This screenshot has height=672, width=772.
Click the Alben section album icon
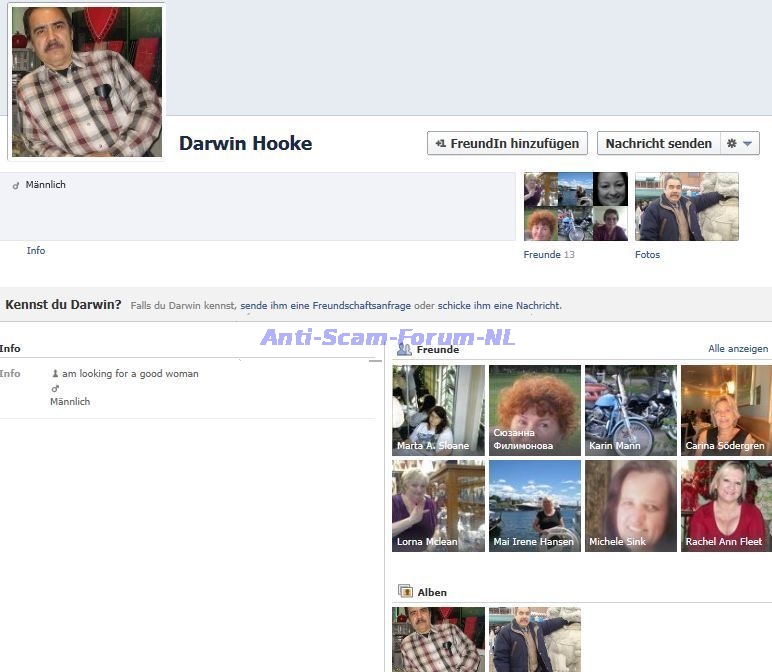coord(405,591)
